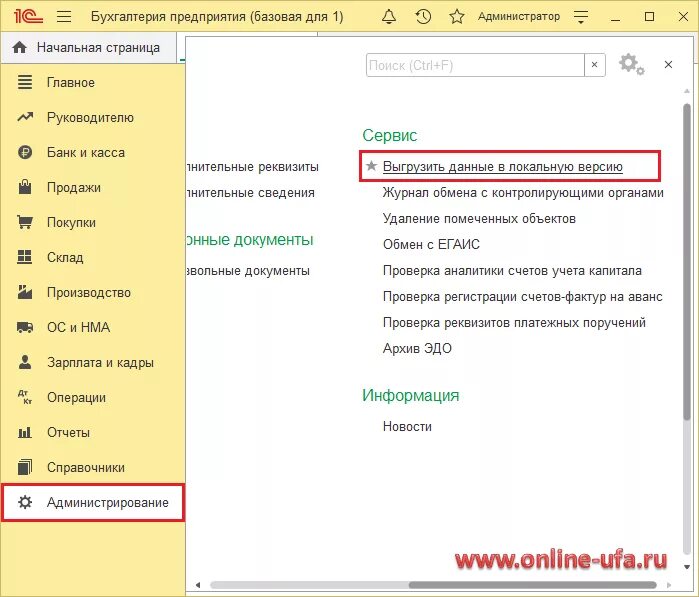Click the Администрирование gear icon

pos(25,502)
